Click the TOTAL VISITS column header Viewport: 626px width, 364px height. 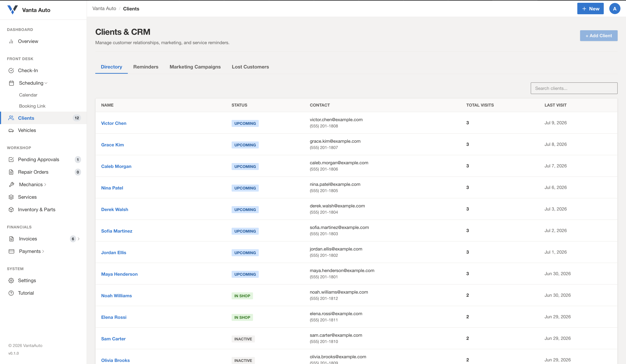coord(480,105)
